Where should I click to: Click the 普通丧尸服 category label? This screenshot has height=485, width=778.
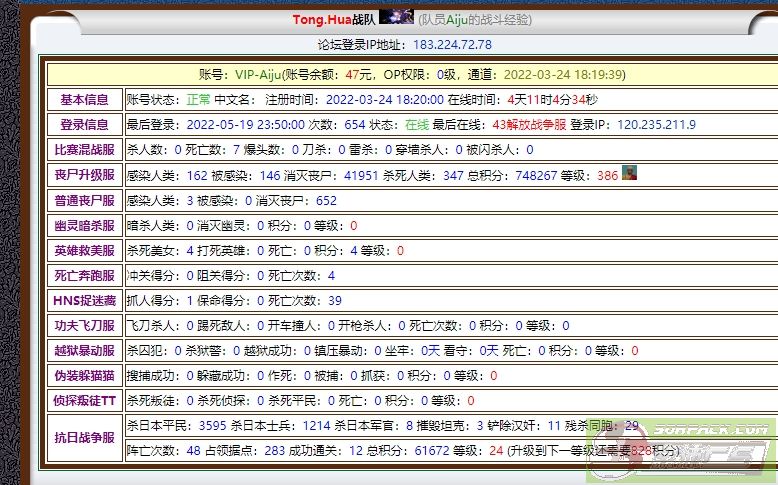(x=84, y=200)
